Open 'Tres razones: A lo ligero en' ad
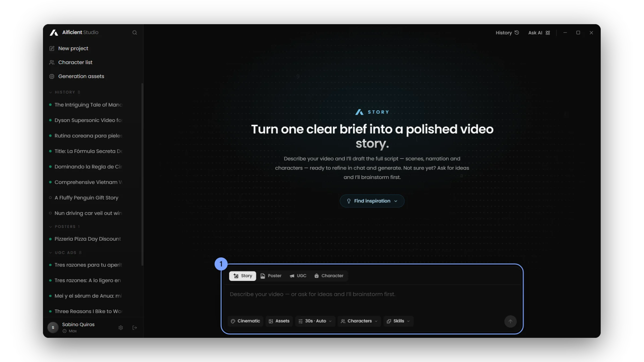 (86, 280)
